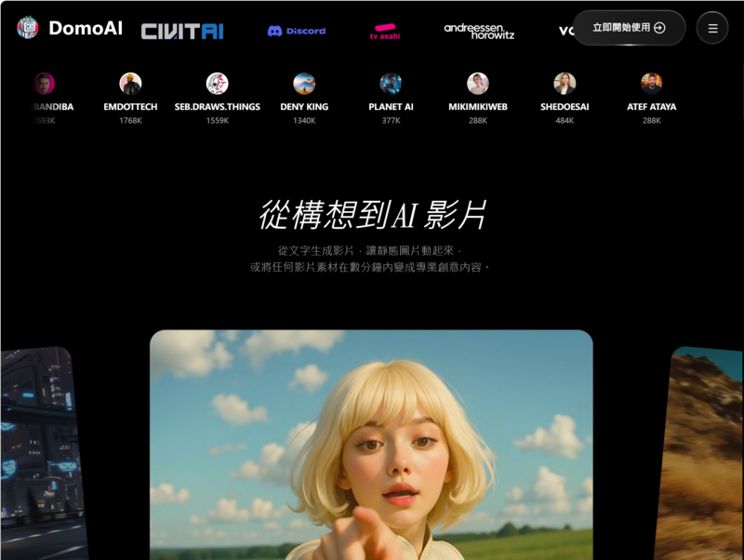Click the Discord logo
This screenshot has height=560, width=744.
[x=297, y=31]
